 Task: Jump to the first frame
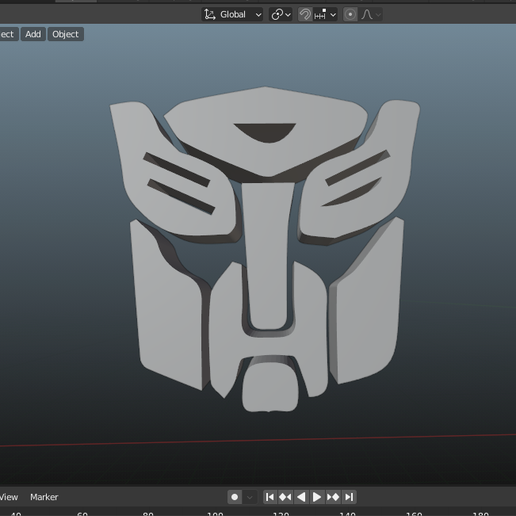pyautogui.click(x=270, y=497)
